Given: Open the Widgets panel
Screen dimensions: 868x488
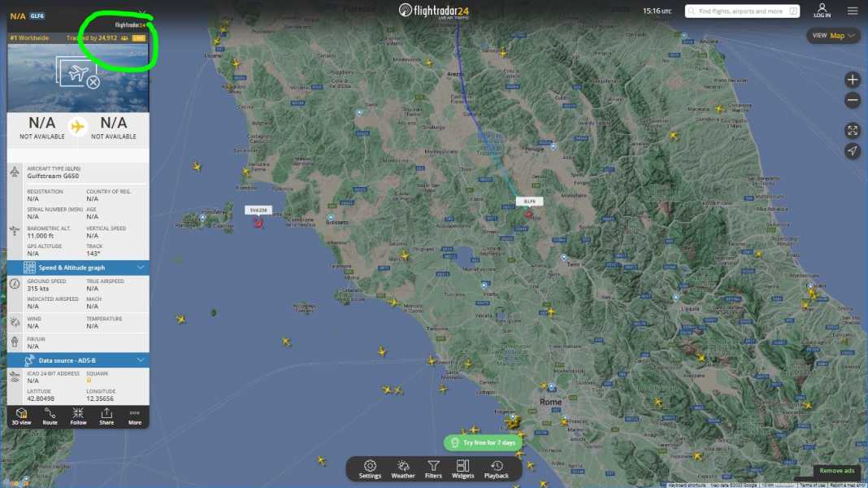Looking at the screenshot, I should (x=462, y=469).
